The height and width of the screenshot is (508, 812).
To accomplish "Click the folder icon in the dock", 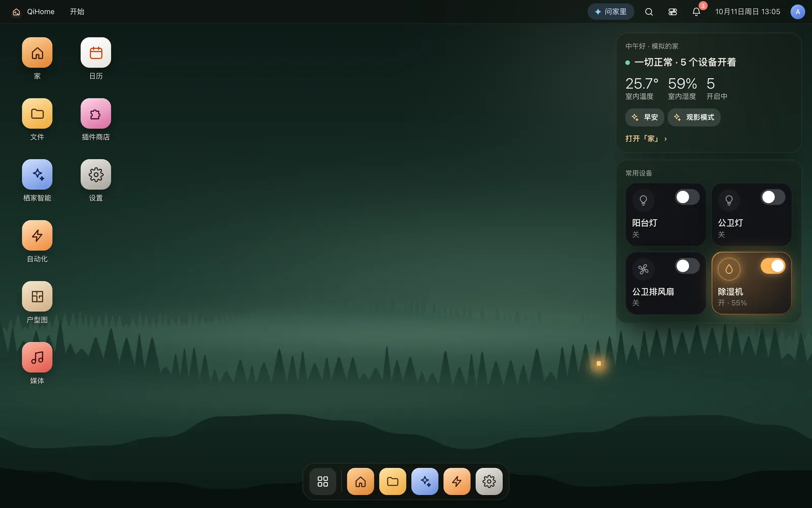I will coord(393,482).
